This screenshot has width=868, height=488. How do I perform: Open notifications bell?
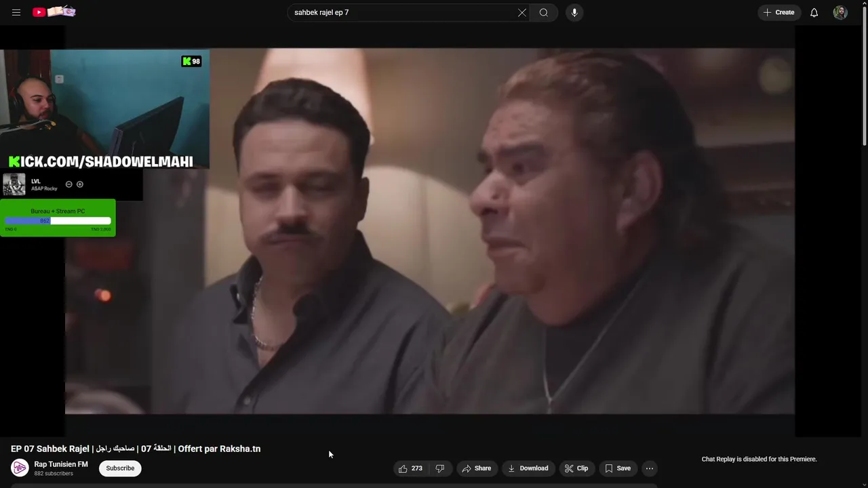pos(814,12)
